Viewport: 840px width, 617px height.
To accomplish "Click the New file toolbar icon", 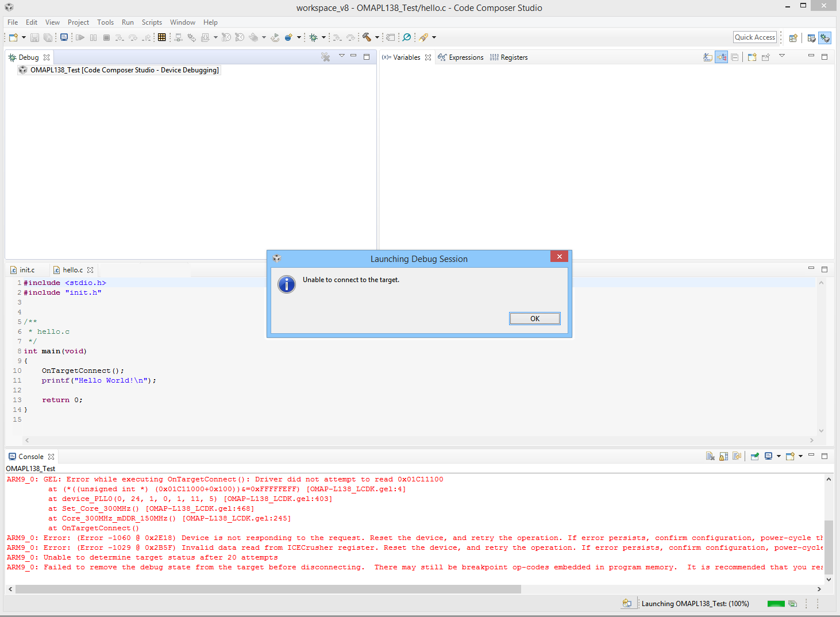I will pos(13,37).
